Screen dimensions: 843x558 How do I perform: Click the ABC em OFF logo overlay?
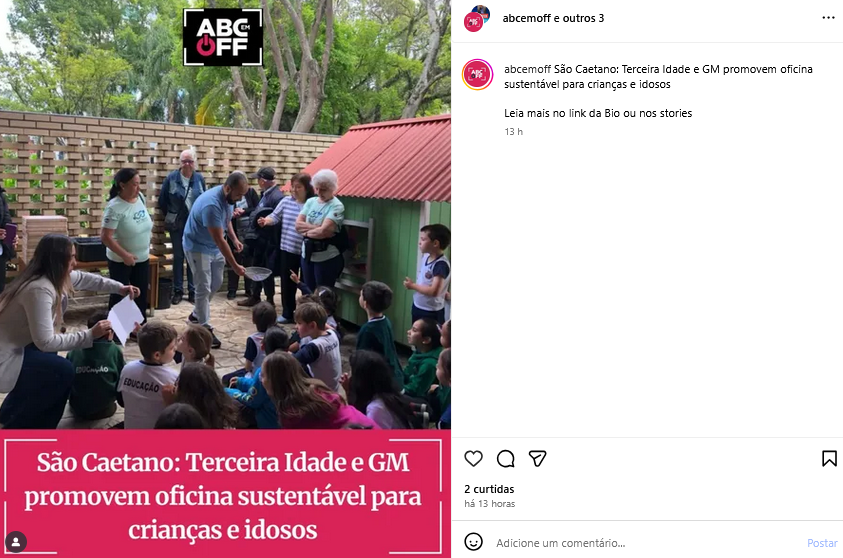coord(223,37)
